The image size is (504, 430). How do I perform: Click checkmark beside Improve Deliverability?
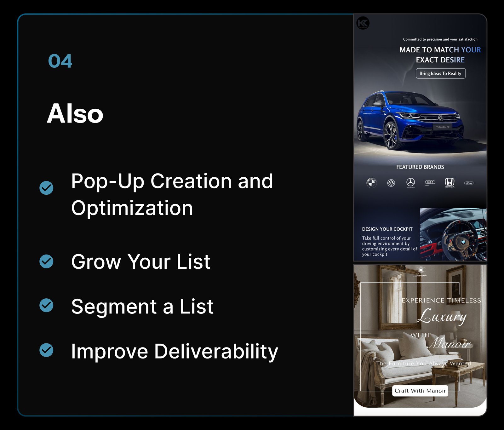(46, 350)
